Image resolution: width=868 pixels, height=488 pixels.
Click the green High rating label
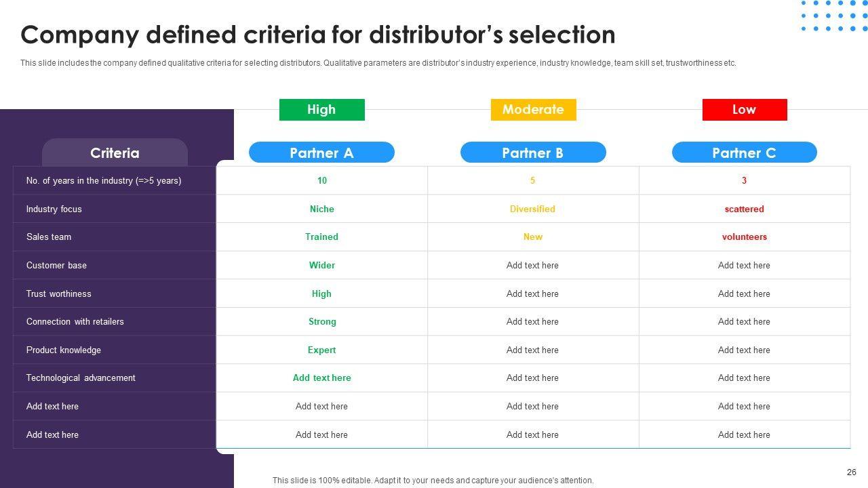(x=321, y=110)
